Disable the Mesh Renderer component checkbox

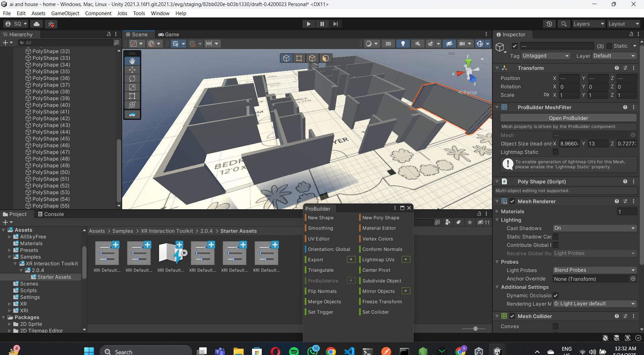point(512,201)
